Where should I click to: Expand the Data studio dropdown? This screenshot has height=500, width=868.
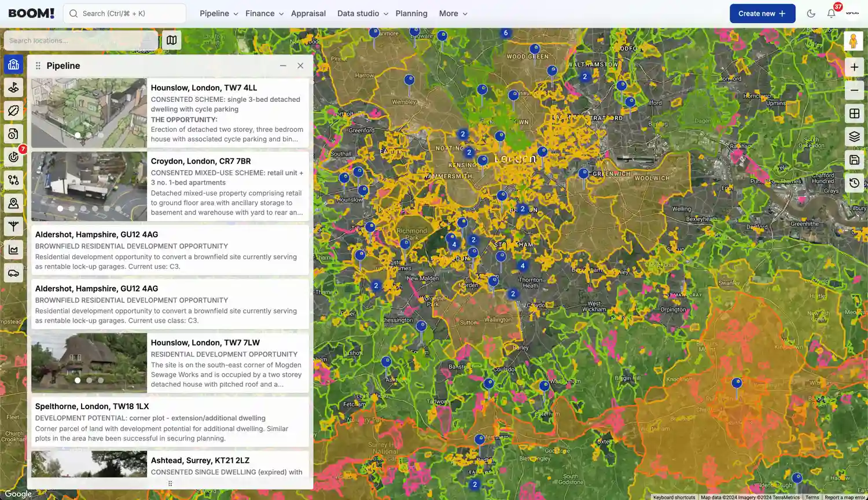click(x=363, y=13)
